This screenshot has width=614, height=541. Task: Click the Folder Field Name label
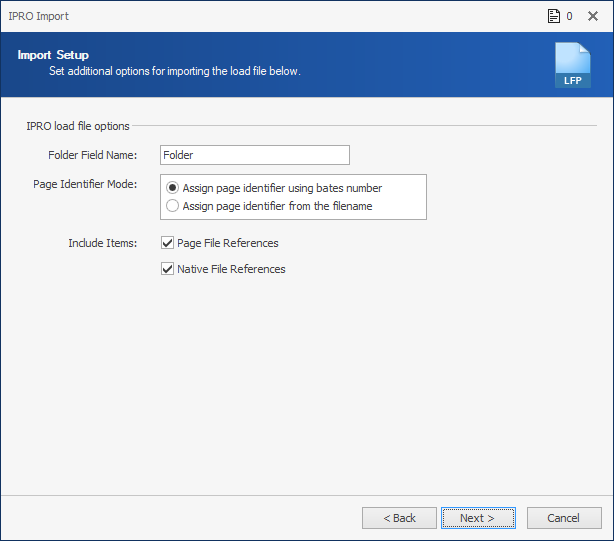[93, 155]
